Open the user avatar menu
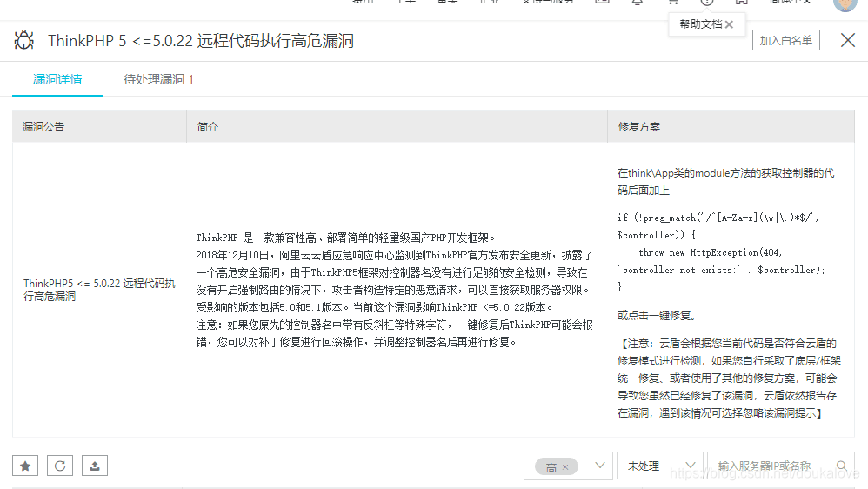Screen dimensions: 868x489 point(845,3)
